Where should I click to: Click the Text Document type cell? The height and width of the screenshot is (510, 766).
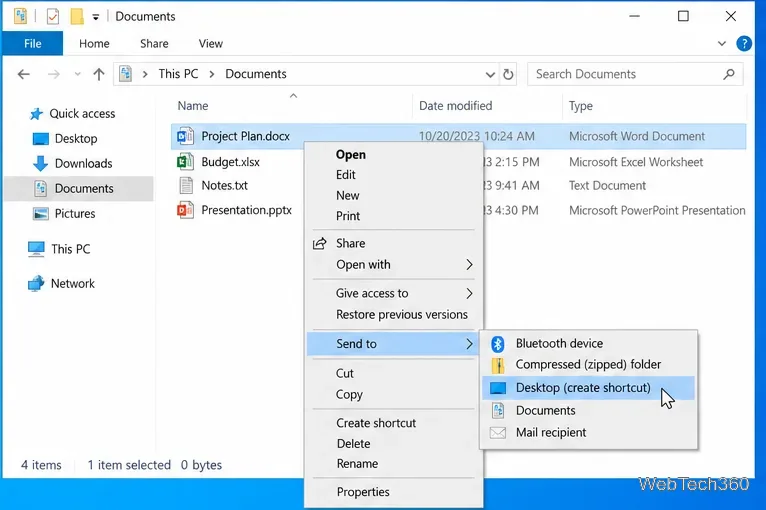[607, 186]
